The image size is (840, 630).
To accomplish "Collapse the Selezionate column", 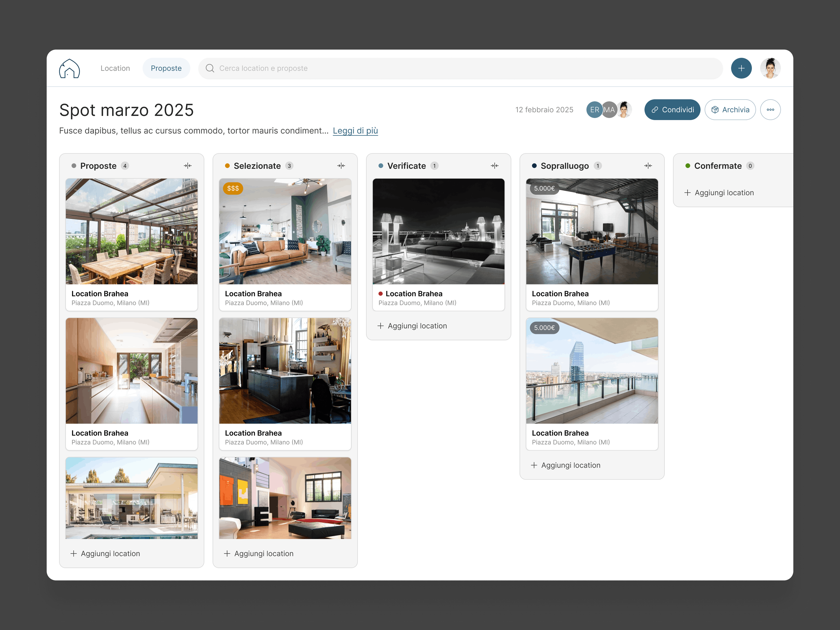I will coord(341,166).
